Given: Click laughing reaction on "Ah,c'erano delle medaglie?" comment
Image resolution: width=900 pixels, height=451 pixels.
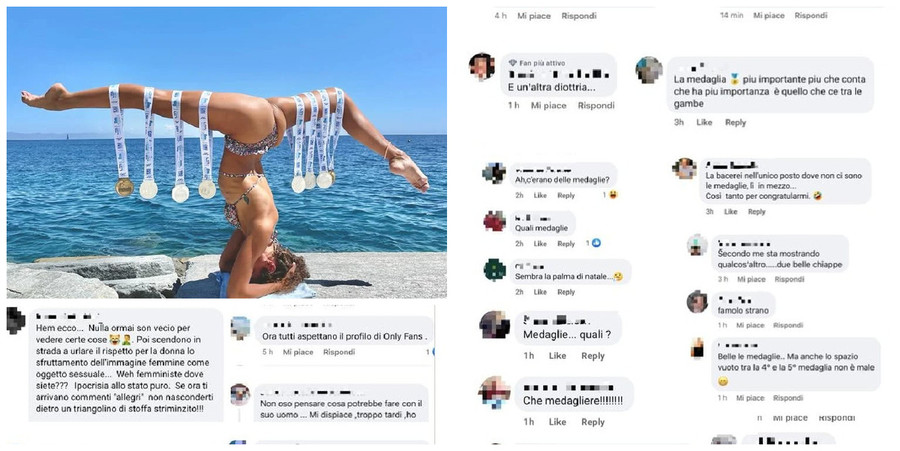Looking at the screenshot, I should pos(613,195).
